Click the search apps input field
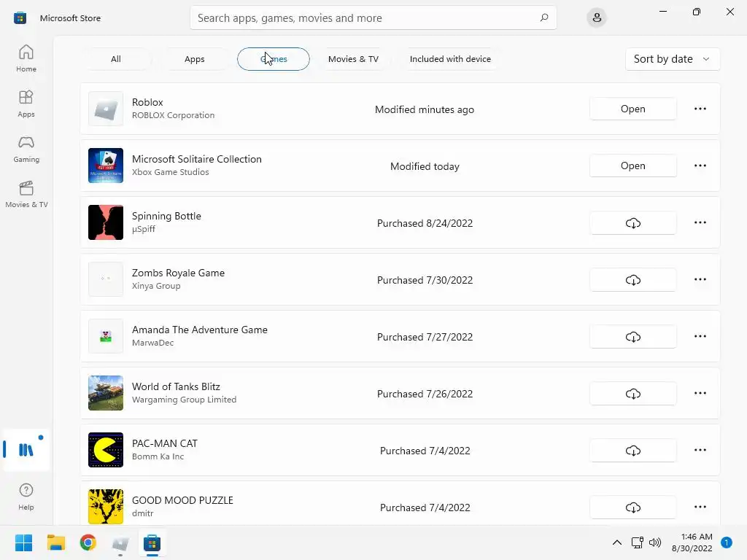The height and width of the screenshot is (560, 747). pyautogui.click(x=373, y=17)
